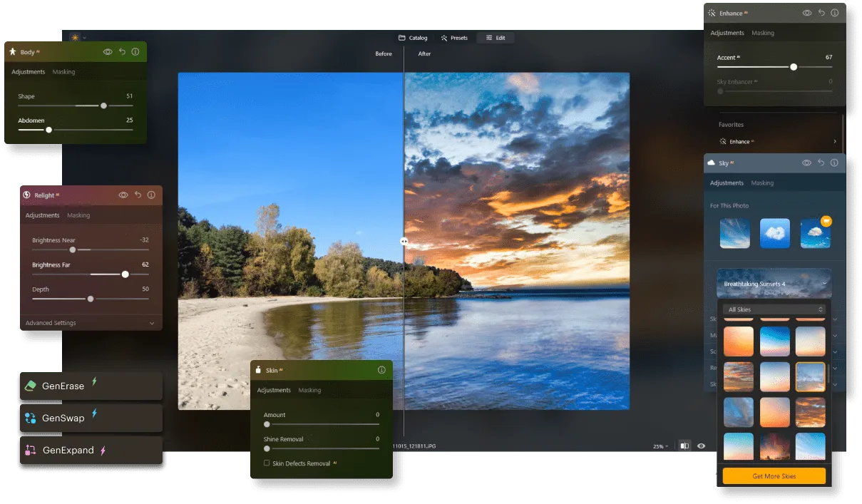Select the GenExpand tool button
Image resolution: width=862 pixels, height=504 pixels.
[x=91, y=451]
